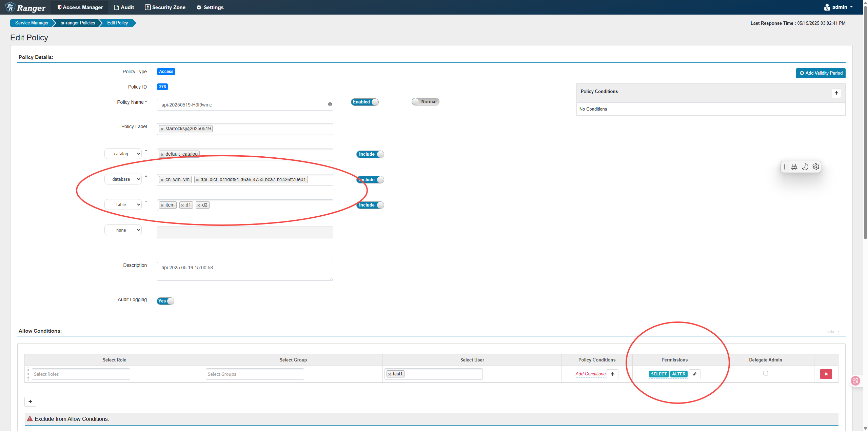Open the admin user dropdown

838,7
